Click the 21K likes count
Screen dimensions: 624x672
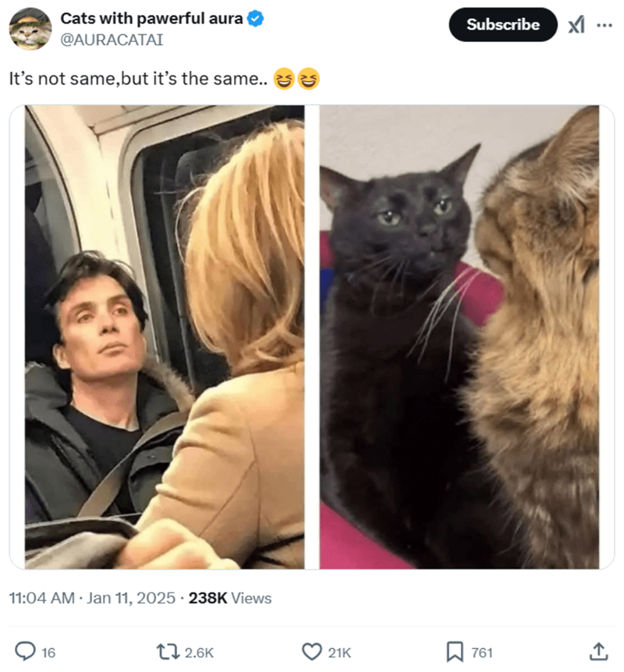(339, 652)
